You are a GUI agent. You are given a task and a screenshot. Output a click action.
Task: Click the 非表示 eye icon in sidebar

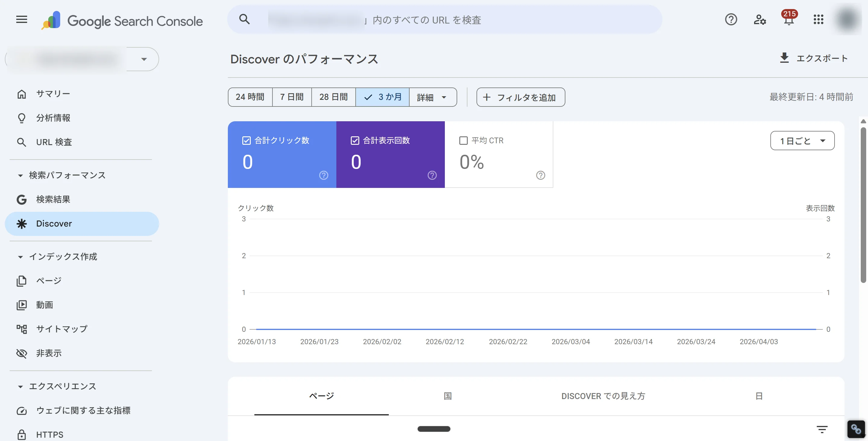coord(22,353)
